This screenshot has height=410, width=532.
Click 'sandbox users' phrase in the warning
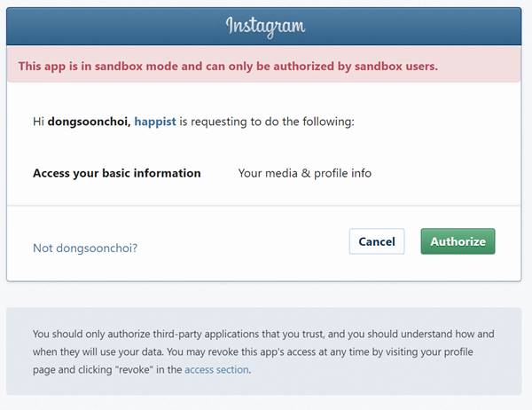(396, 66)
